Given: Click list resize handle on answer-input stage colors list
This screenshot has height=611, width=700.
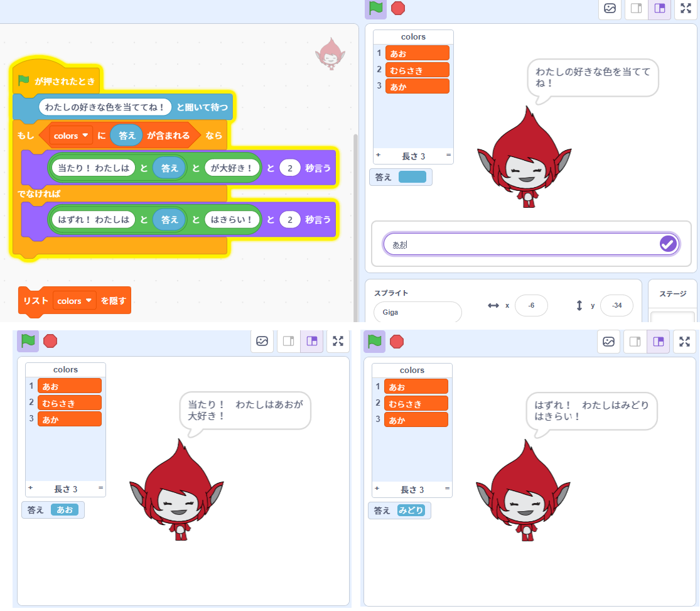Looking at the screenshot, I should click(448, 155).
